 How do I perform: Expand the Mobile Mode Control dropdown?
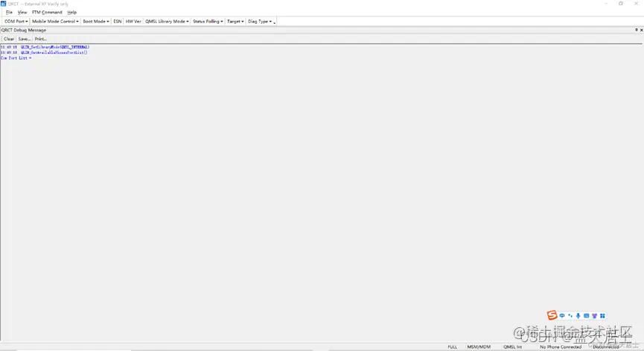click(55, 22)
